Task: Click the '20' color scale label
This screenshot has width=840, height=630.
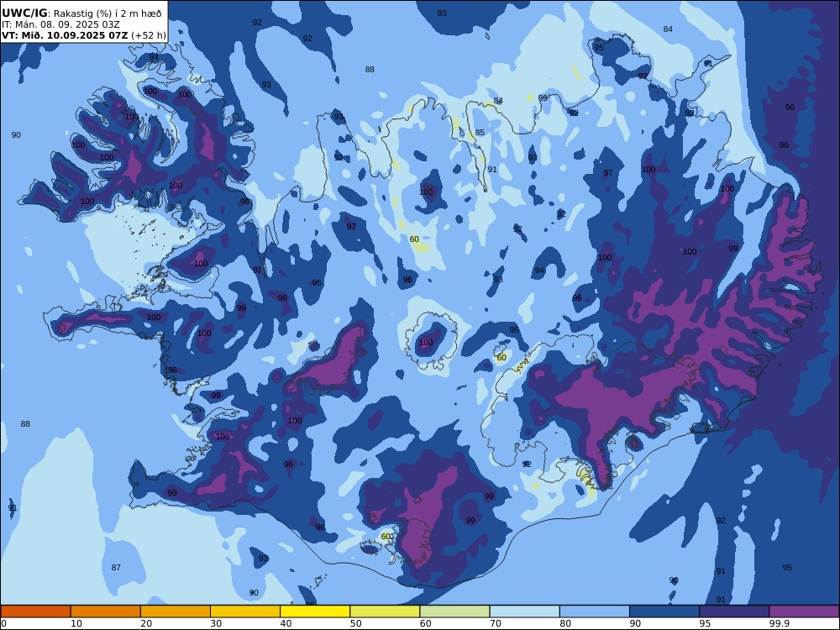Action: coord(146,623)
